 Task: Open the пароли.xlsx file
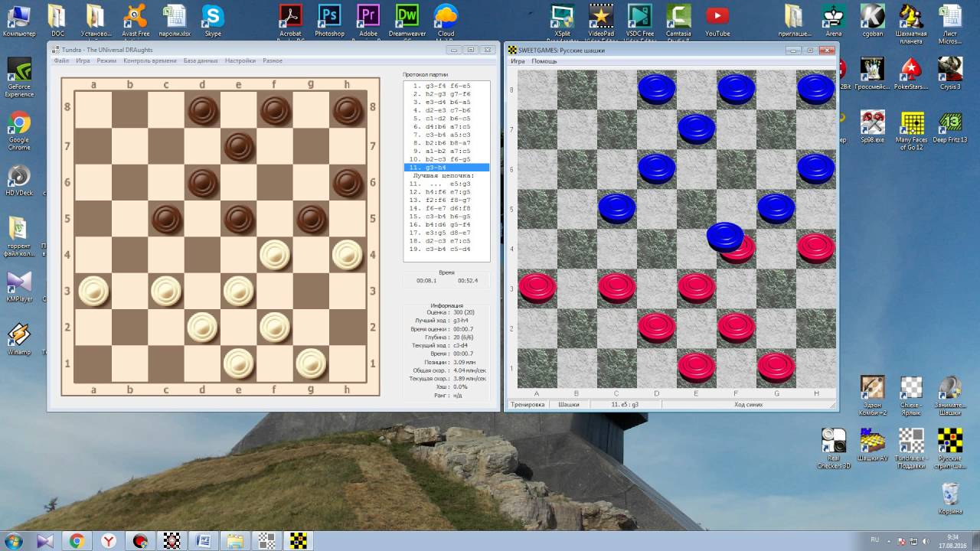[175, 21]
